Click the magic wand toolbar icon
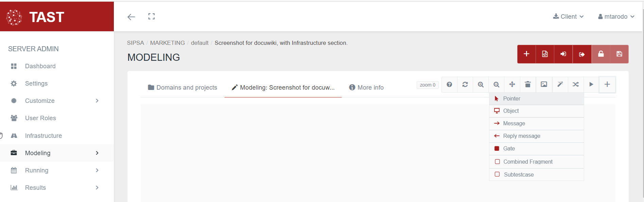 (560, 85)
